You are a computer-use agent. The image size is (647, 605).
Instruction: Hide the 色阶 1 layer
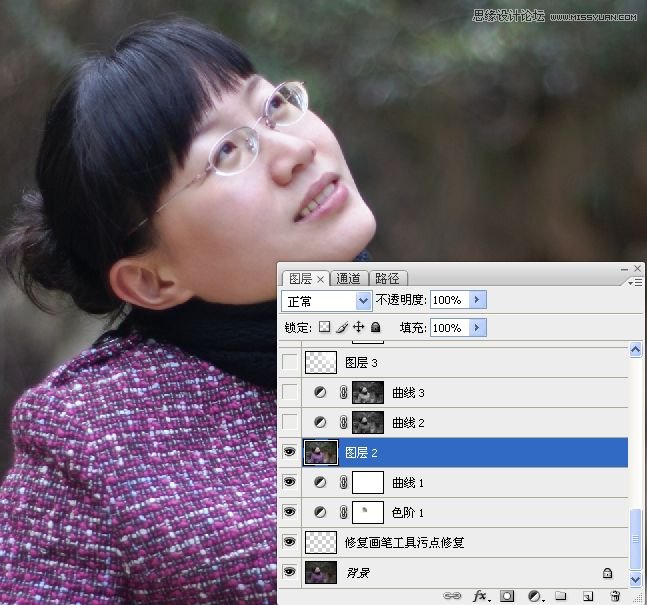(290, 512)
